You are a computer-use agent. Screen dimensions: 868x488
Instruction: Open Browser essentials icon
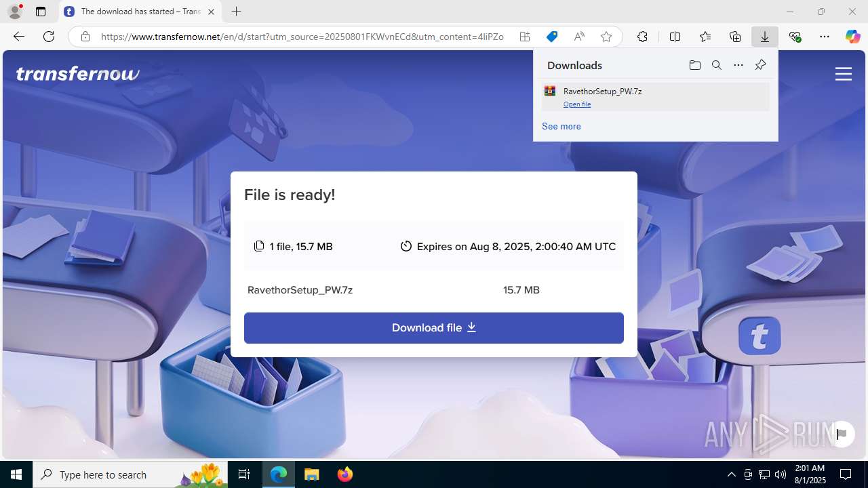pos(795,37)
